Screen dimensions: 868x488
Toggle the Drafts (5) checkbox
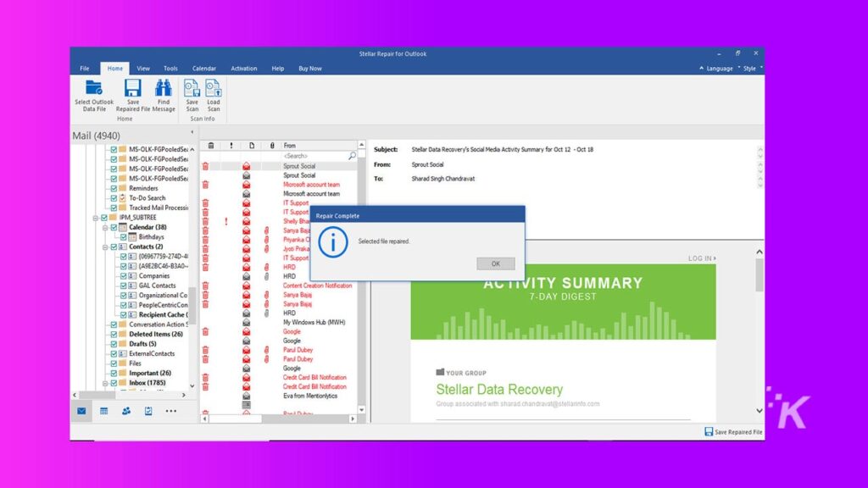click(114, 344)
